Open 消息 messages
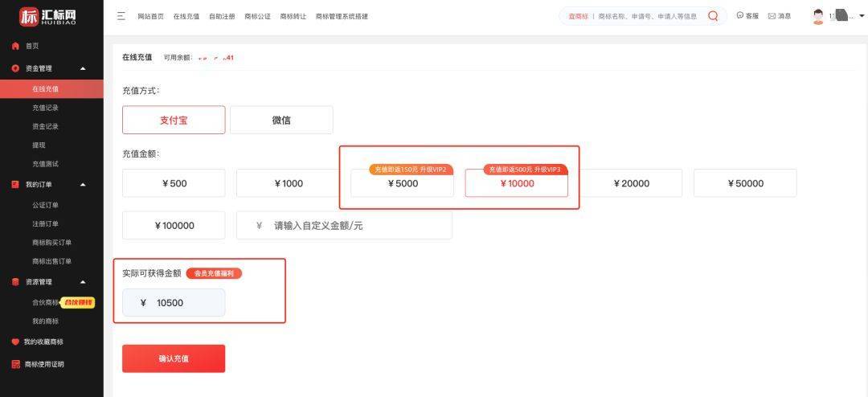Image resolution: width=868 pixels, height=397 pixels. pos(780,16)
